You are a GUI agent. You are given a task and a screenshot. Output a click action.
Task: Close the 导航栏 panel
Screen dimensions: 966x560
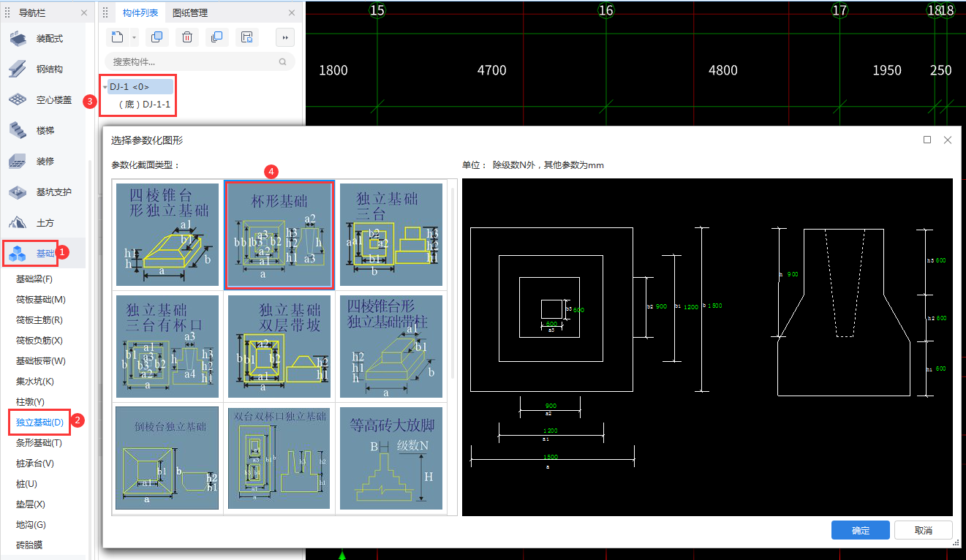(x=84, y=13)
